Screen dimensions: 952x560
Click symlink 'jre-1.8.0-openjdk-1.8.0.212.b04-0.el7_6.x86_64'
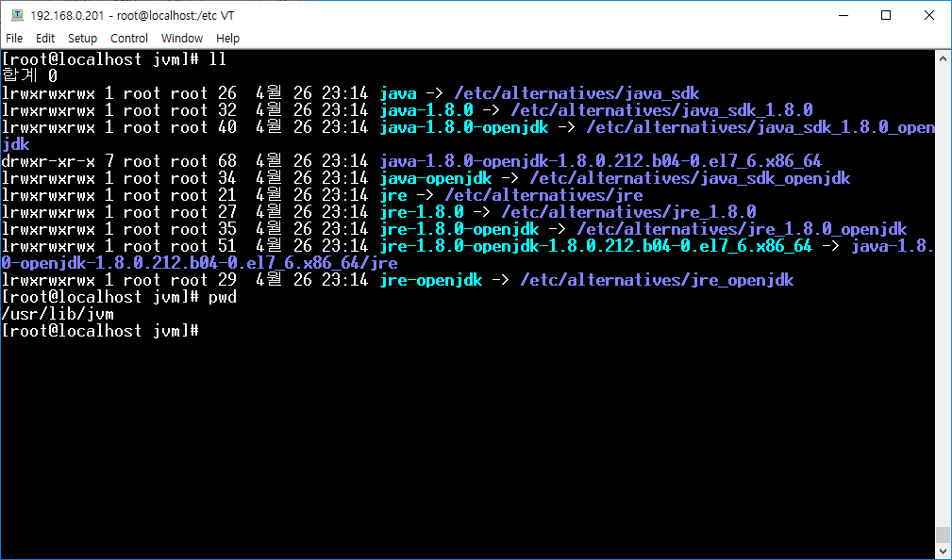(595, 246)
